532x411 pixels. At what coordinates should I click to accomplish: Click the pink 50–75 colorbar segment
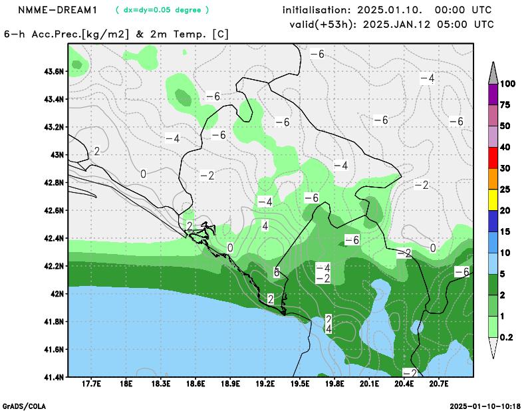click(x=493, y=116)
